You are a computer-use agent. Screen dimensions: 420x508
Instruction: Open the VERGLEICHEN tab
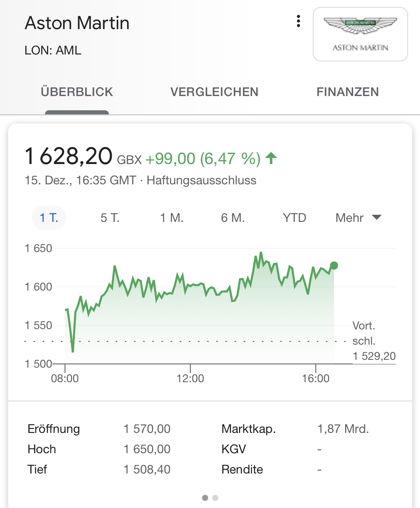pos(214,92)
